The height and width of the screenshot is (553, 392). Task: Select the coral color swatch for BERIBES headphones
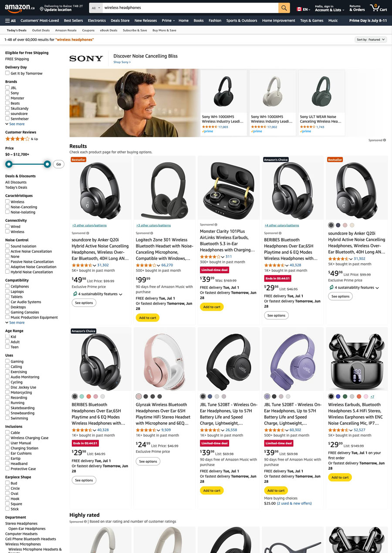click(x=88, y=397)
